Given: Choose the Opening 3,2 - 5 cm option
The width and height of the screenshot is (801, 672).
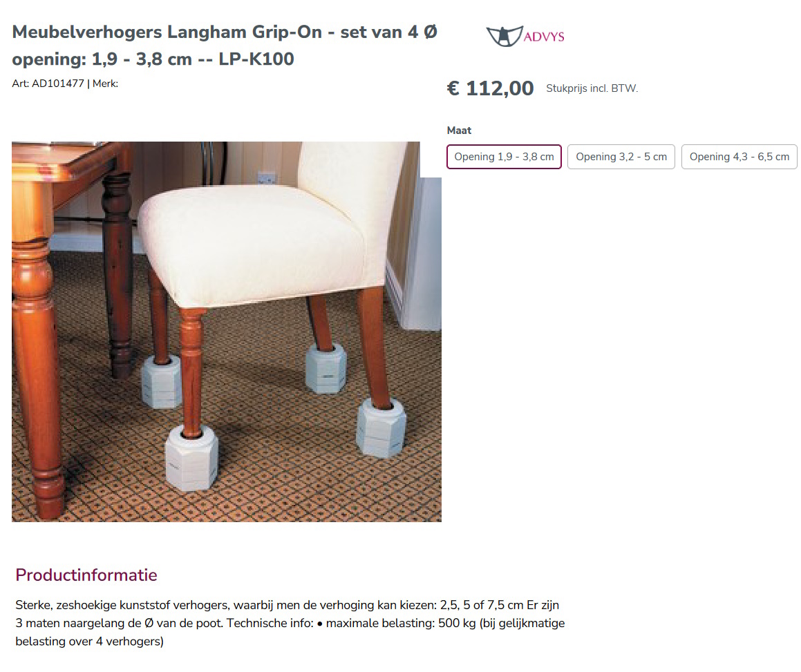Looking at the screenshot, I should coord(621,157).
